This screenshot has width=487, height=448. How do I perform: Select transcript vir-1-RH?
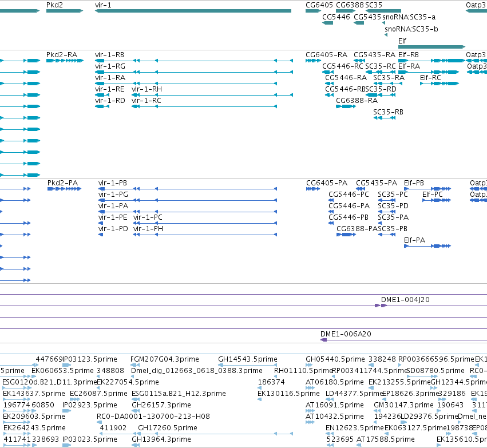tap(147, 89)
